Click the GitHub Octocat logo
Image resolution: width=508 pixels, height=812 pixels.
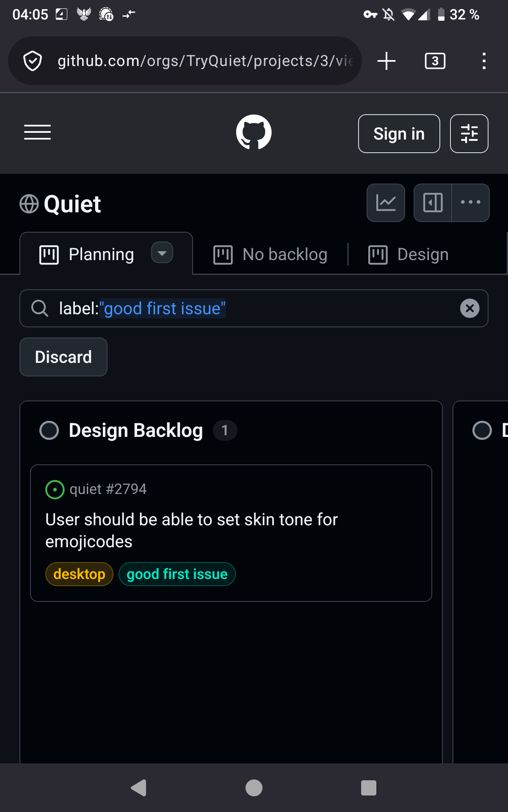coord(254,132)
